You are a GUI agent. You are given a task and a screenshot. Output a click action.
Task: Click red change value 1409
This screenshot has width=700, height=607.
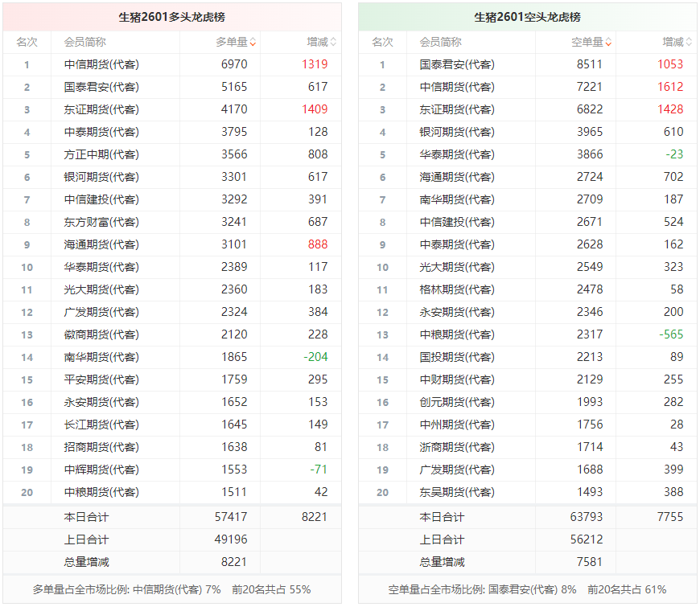(315, 109)
